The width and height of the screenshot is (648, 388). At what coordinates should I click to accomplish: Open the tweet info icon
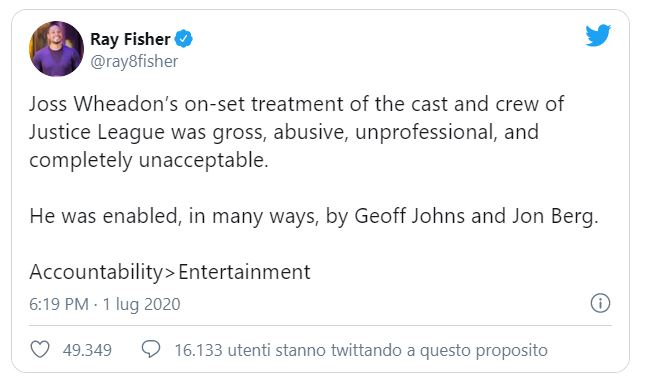600,303
